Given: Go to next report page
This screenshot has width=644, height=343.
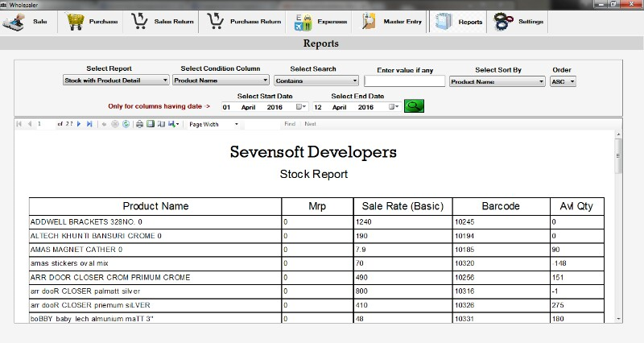Looking at the screenshot, I should [79, 124].
